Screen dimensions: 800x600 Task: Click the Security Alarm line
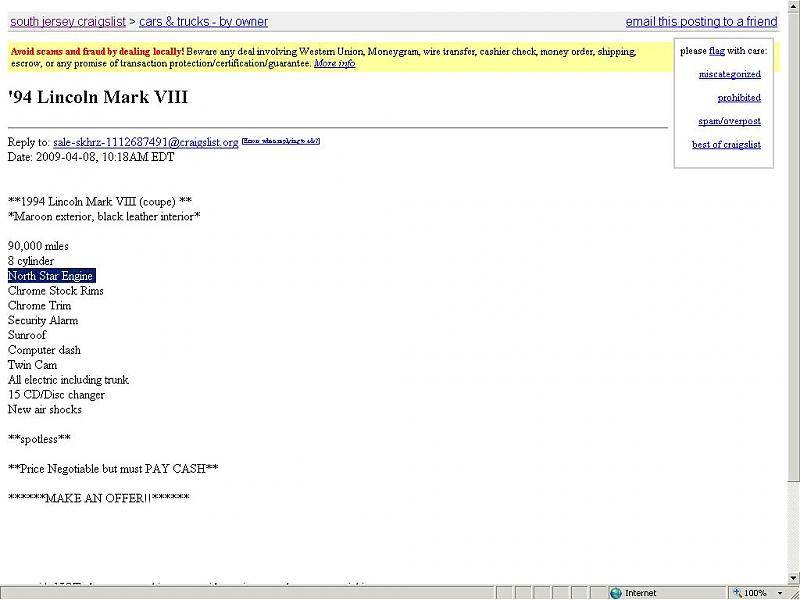pos(43,320)
